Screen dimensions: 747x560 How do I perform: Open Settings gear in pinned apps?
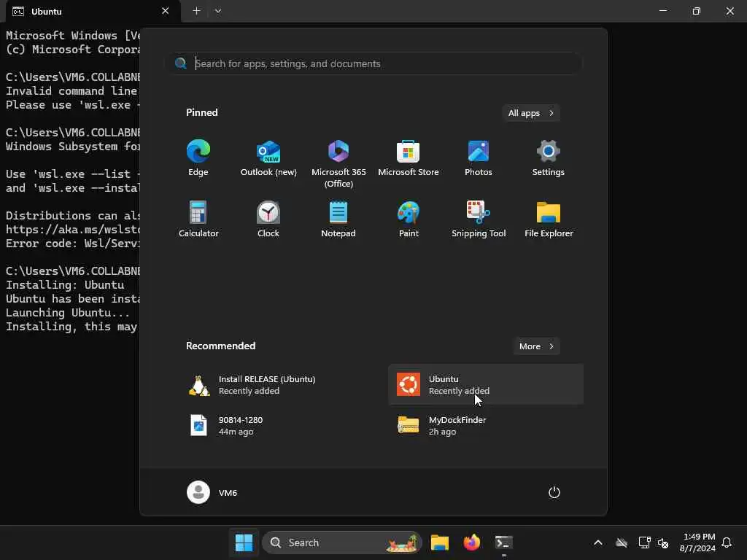549,158
